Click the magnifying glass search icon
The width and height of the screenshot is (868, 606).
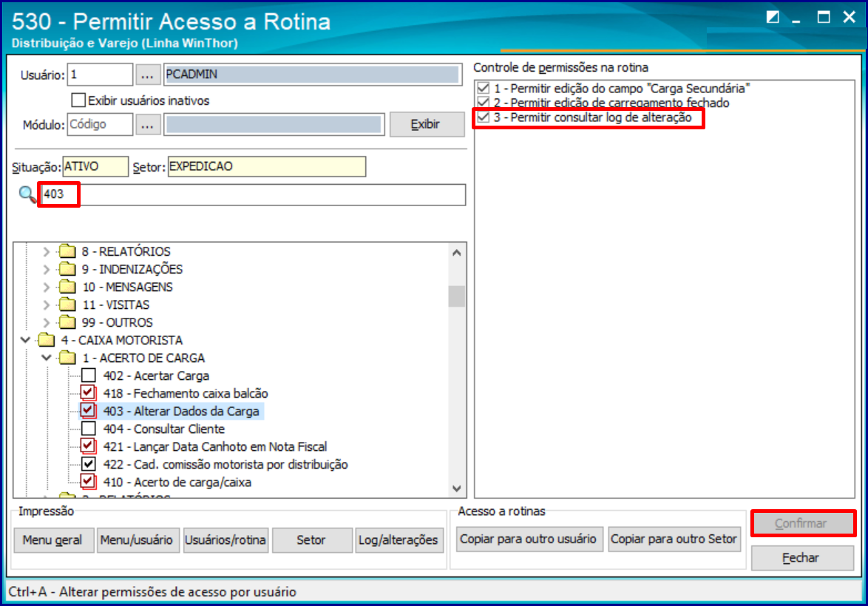click(27, 194)
